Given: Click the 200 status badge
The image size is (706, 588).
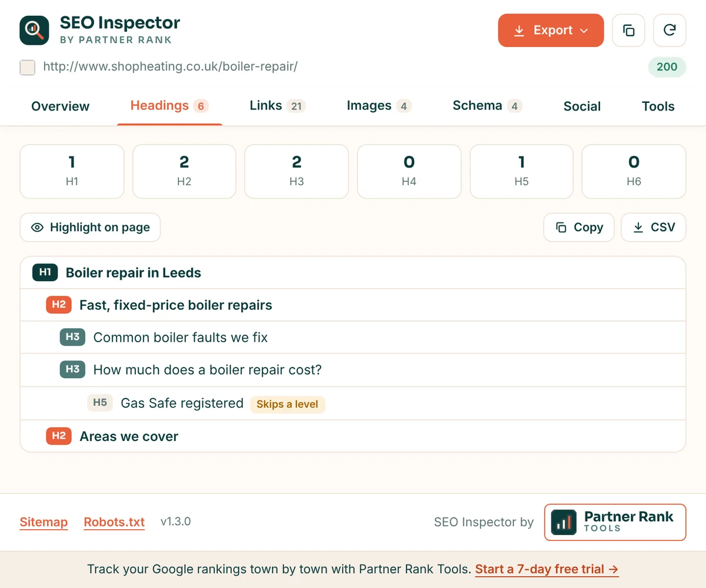Looking at the screenshot, I should (667, 67).
